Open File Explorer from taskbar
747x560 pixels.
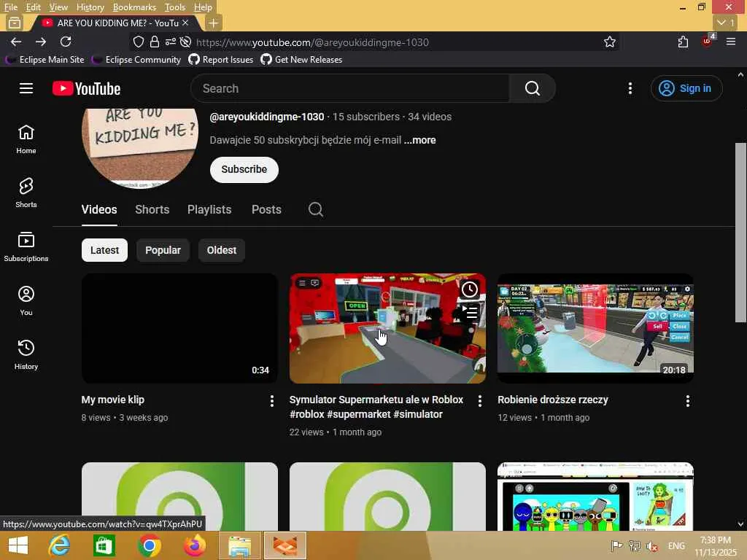pos(239,545)
